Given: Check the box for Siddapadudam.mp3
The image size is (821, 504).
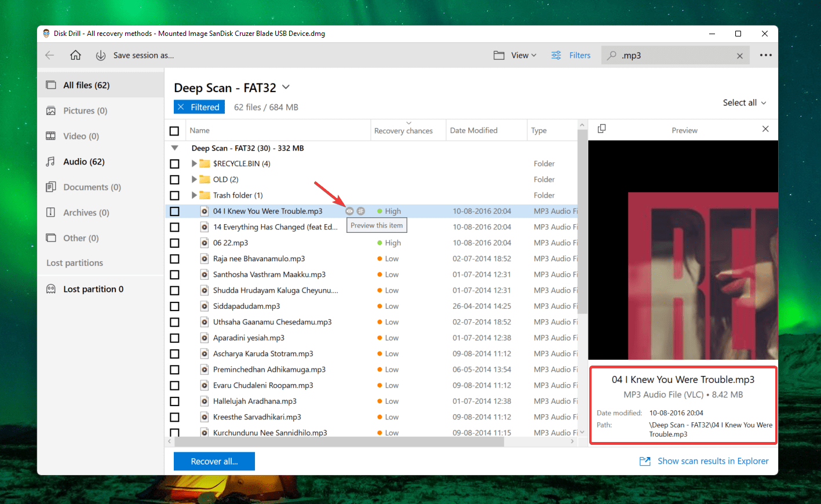Looking at the screenshot, I should 174,306.
